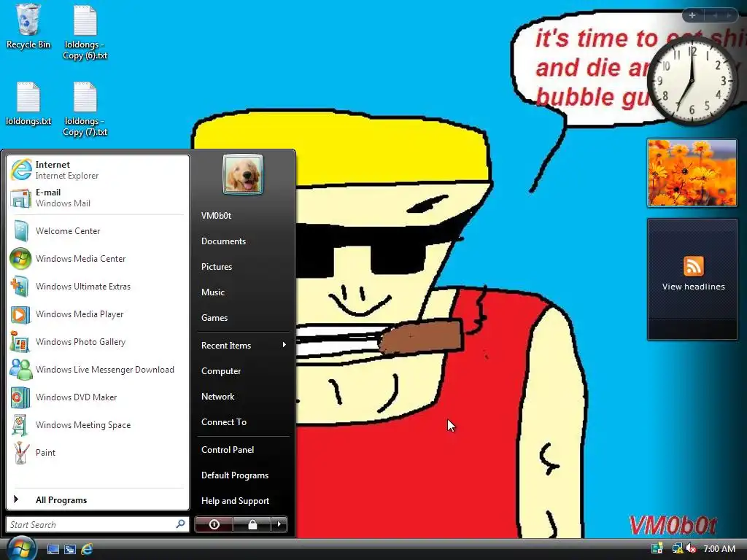This screenshot has width=747, height=560.
Task: Click Switch Between Windows quick launch icon
Action: [70, 549]
